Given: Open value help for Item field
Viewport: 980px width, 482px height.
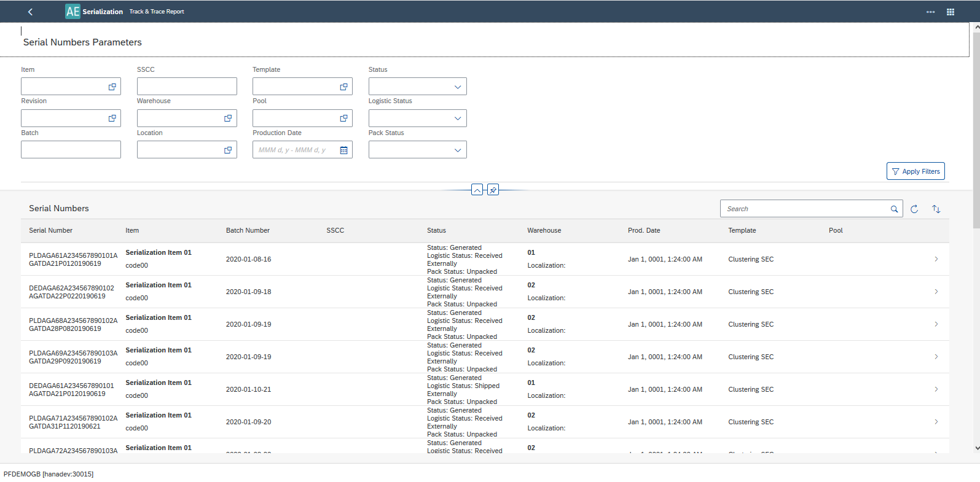Looking at the screenshot, I should coord(112,87).
